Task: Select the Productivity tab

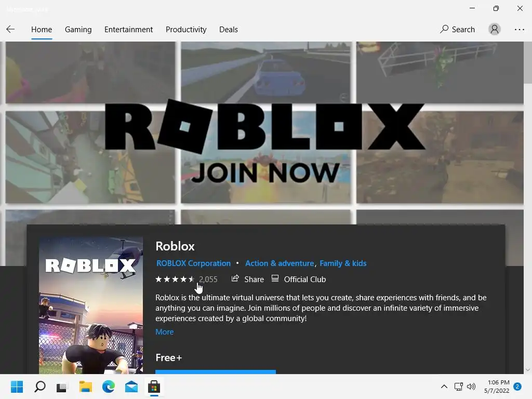Action: click(x=186, y=30)
